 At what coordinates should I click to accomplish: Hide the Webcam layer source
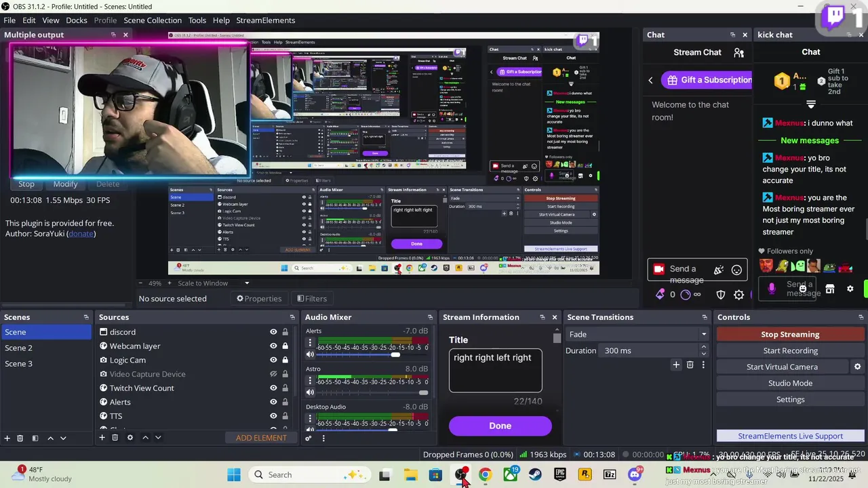coord(273,346)
